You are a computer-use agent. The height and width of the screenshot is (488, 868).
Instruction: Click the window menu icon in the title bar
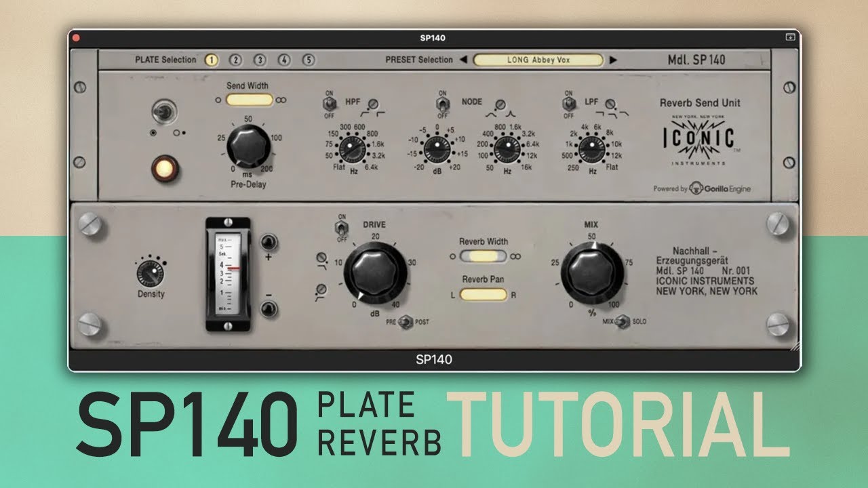(790, 38)
